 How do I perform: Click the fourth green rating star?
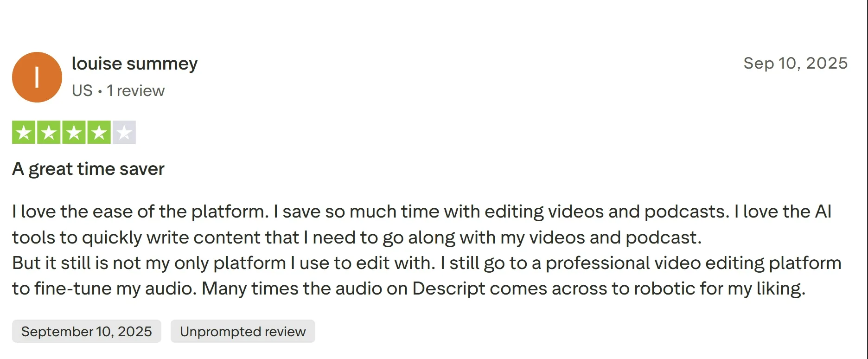[x=99, y=132]
